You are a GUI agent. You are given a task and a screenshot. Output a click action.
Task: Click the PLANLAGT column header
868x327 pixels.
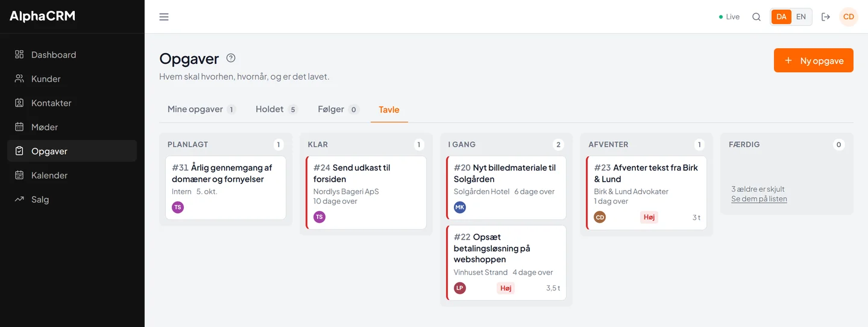click(x=187, y=145)
